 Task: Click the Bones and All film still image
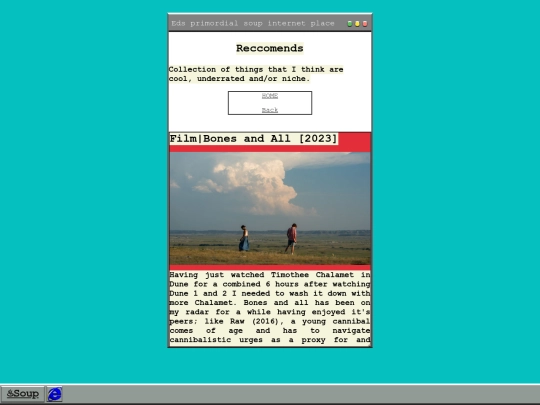point(270,209)
